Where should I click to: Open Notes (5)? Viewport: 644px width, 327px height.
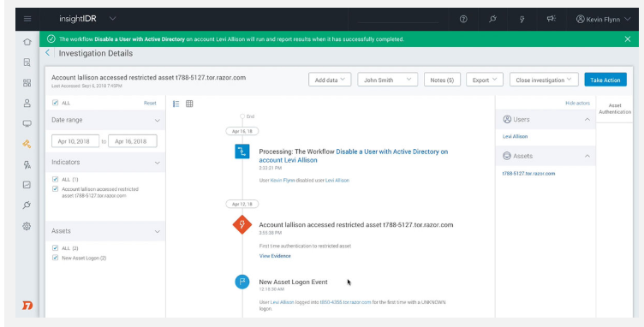pos(442,80)
